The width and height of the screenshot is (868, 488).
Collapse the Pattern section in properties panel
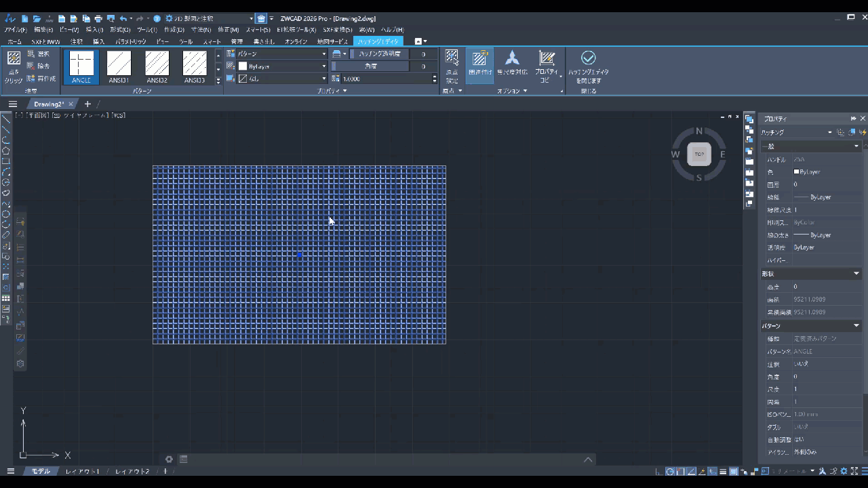pos(856,326)
